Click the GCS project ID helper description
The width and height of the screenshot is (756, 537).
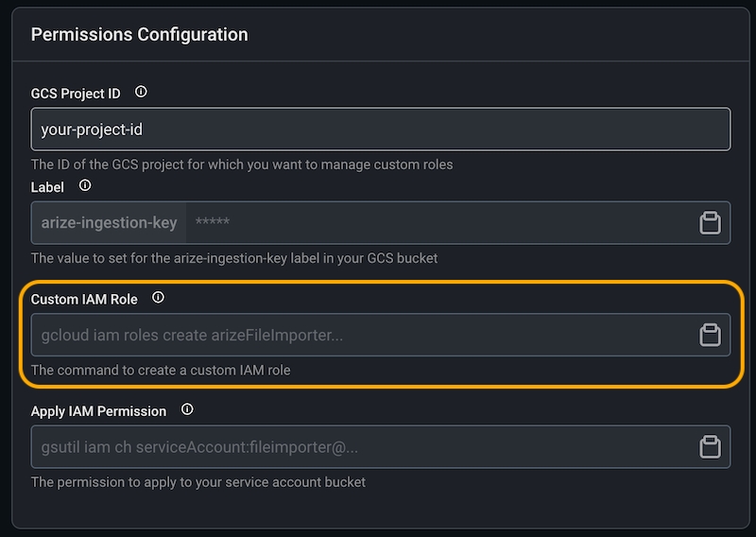(x=241, y=165)
